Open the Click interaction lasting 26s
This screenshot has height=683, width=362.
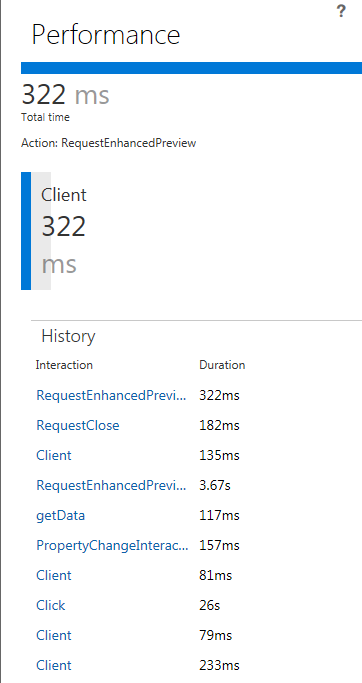point(51,605)
